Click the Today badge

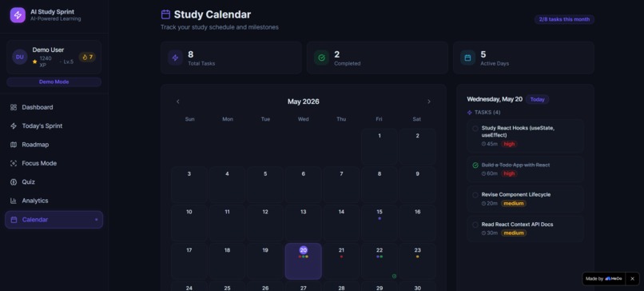pos(537,99)
